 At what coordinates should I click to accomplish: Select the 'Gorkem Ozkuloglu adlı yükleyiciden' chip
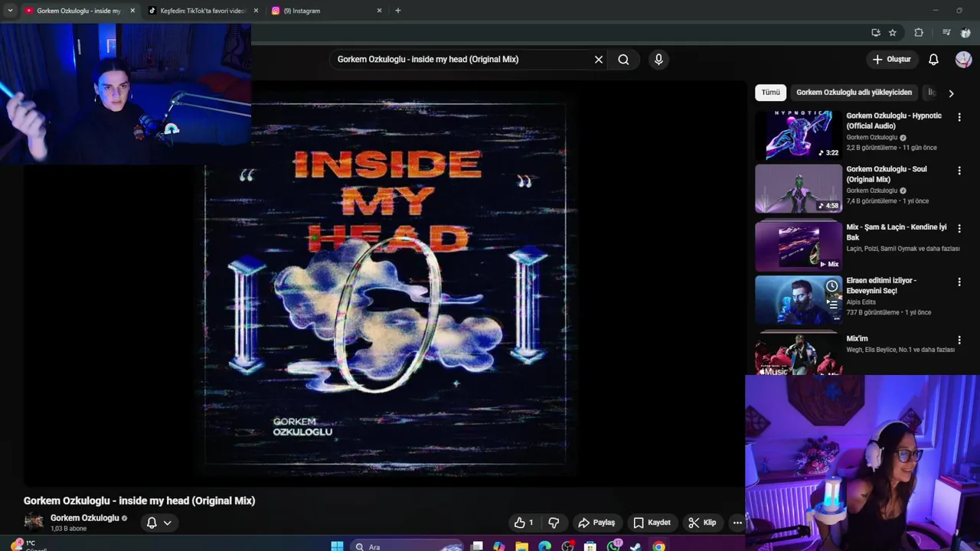[854, 93]
